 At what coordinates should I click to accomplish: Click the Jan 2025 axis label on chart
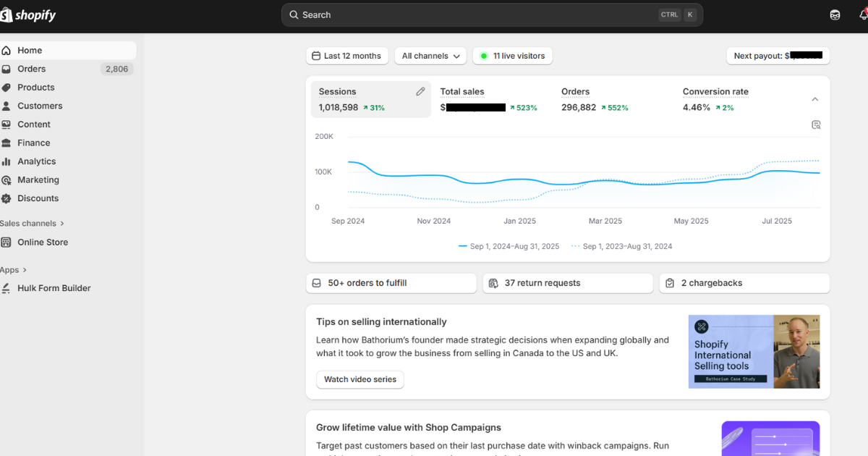(x=520, y=221)
